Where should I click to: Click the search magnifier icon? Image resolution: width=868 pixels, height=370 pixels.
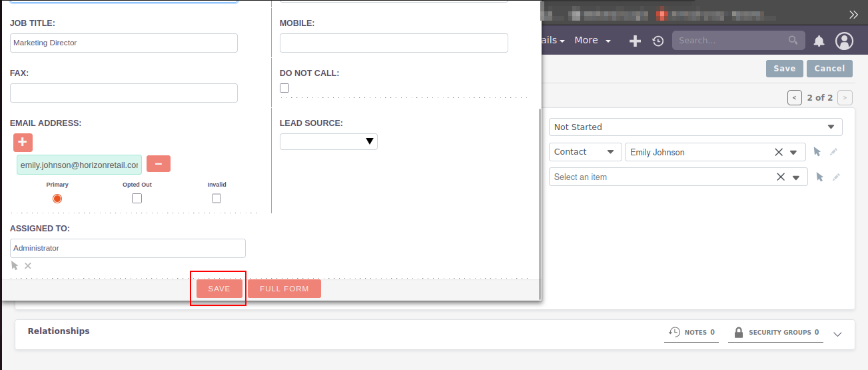click(x=793, y=41)
